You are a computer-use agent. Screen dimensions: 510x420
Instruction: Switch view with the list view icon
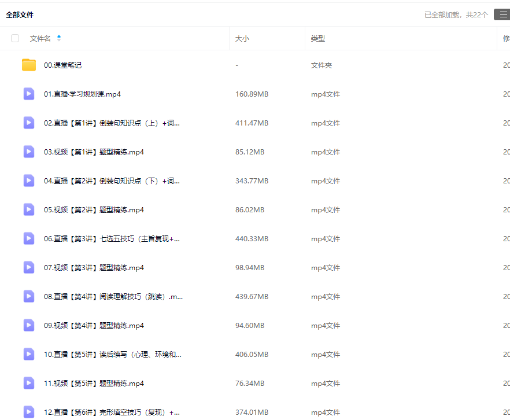(x=502, y=15)
